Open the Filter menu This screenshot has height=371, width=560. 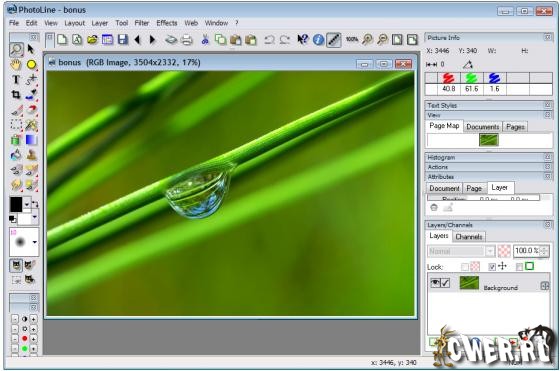coord(142,23)
